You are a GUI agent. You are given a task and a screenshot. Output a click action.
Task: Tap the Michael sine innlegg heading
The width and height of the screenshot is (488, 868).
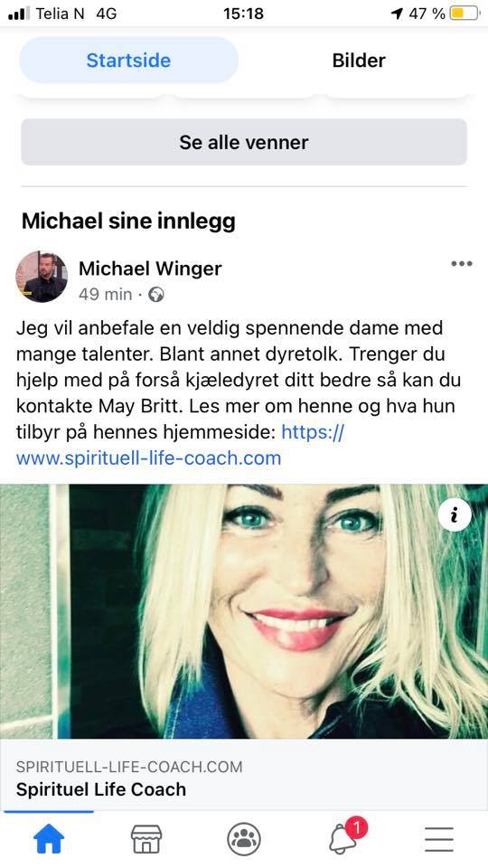[128, 221]
